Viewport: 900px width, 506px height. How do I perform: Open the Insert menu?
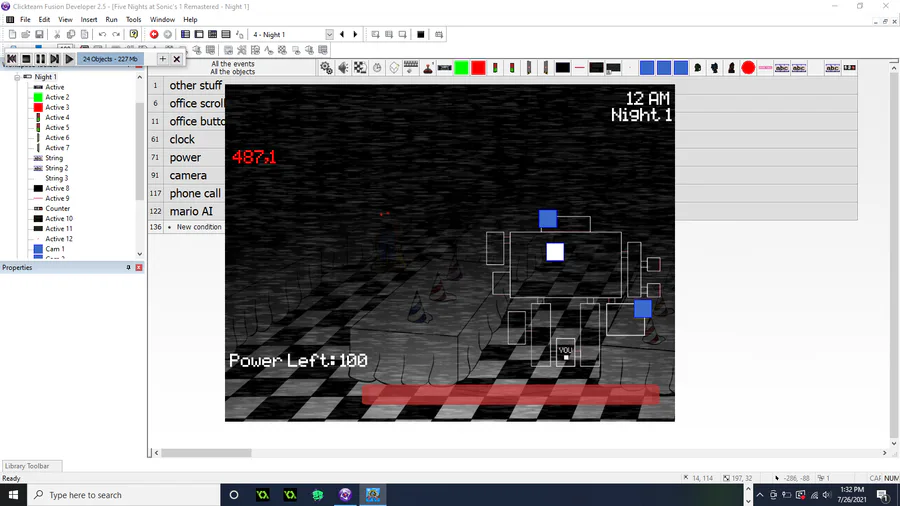(89, 20)
